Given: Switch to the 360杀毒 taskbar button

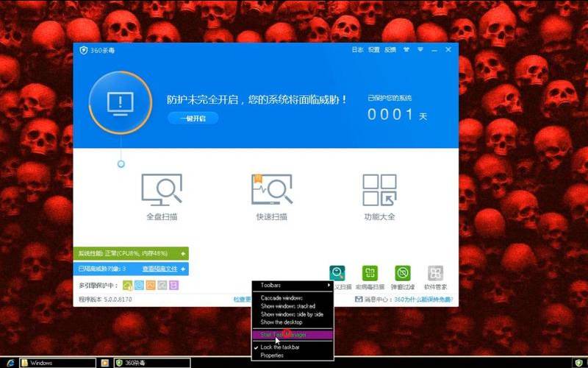Looking at the screenshot, I should tap(152, 363).
